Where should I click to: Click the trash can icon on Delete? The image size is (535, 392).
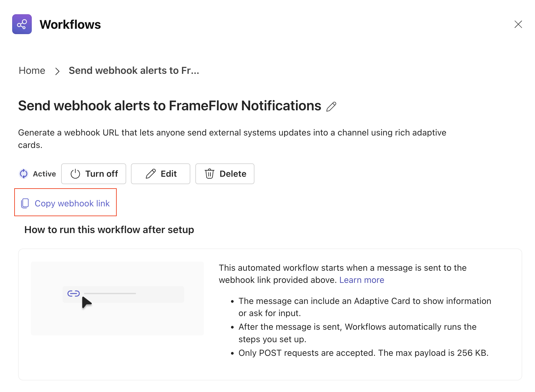(x=210, y=174)
